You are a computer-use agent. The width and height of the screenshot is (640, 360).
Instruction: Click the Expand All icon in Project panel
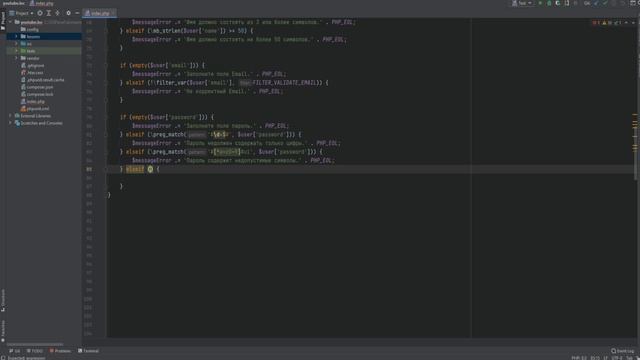[x=49, y=13]
